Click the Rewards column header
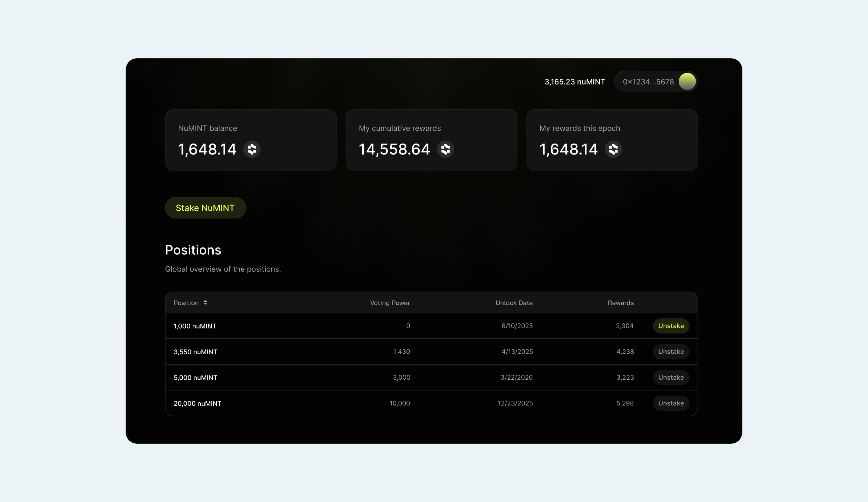Viewport: 868px width, 502px height. click(x=621, y=303)
